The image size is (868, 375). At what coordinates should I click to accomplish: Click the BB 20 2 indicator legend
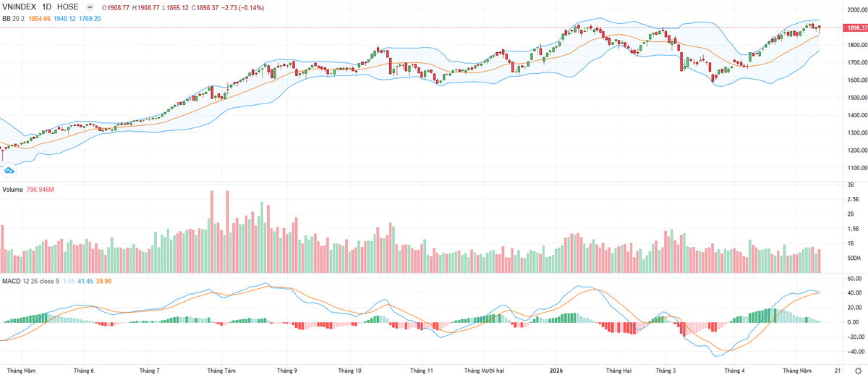pyautogui.click(x=14, y=18)
